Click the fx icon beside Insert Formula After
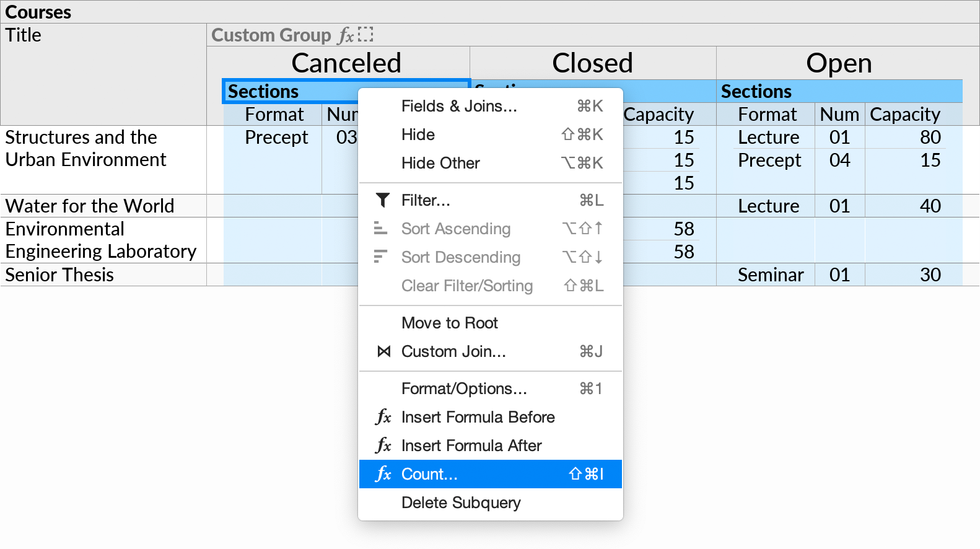The height and width of the screenshot is (549, 980). point(383,446)
